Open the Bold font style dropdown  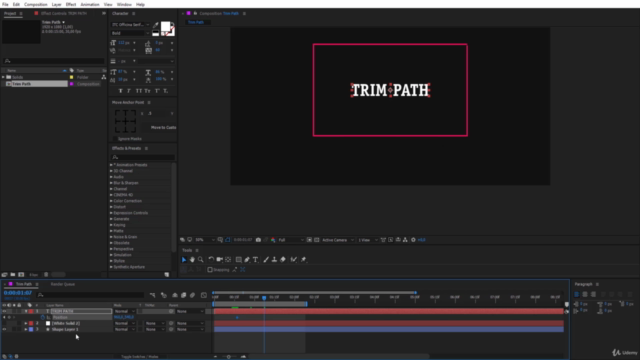pos(131,33)
